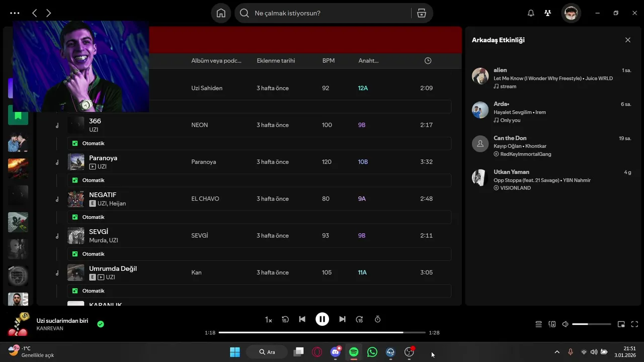Sort by 'Albüm veya podcast' column

216,61
